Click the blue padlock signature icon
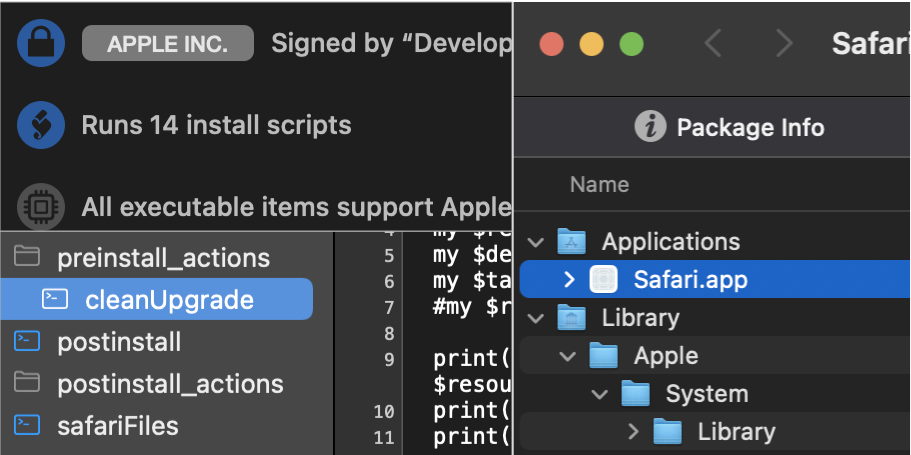The width and height of the screenshot is (911, 455). tap(41, 43)
